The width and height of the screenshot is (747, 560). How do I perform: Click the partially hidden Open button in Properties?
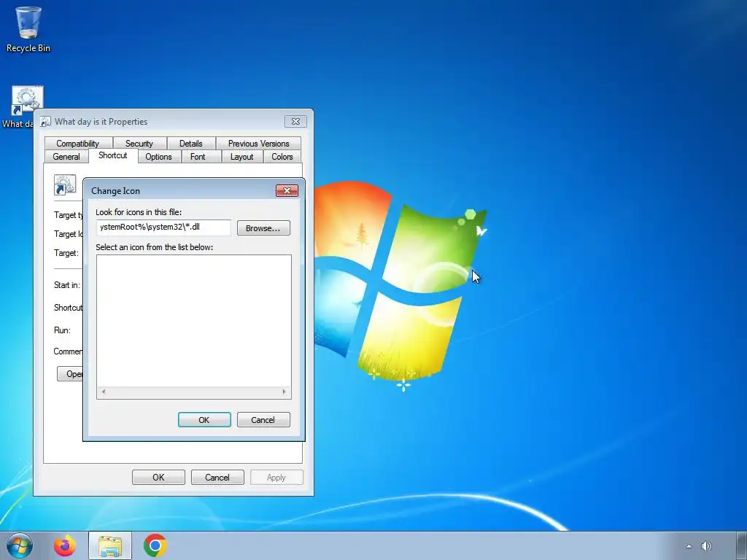[70, 374]
